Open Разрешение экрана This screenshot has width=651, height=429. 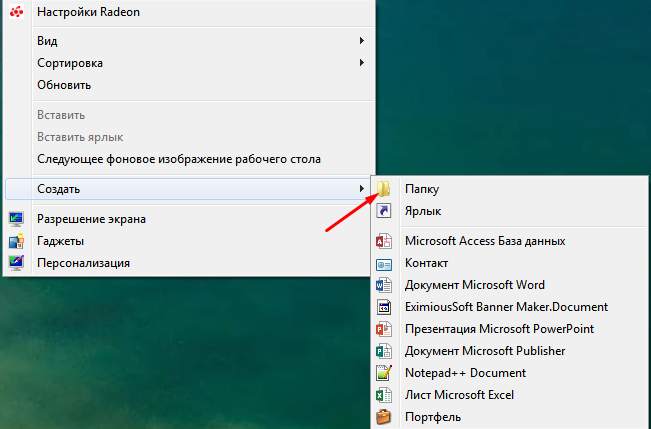[189, 219]
